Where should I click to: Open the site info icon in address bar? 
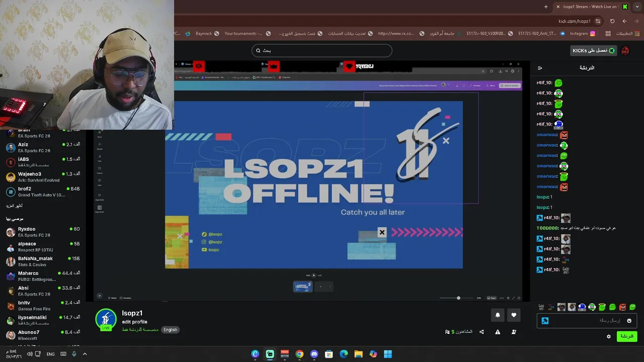coord(598,21)
